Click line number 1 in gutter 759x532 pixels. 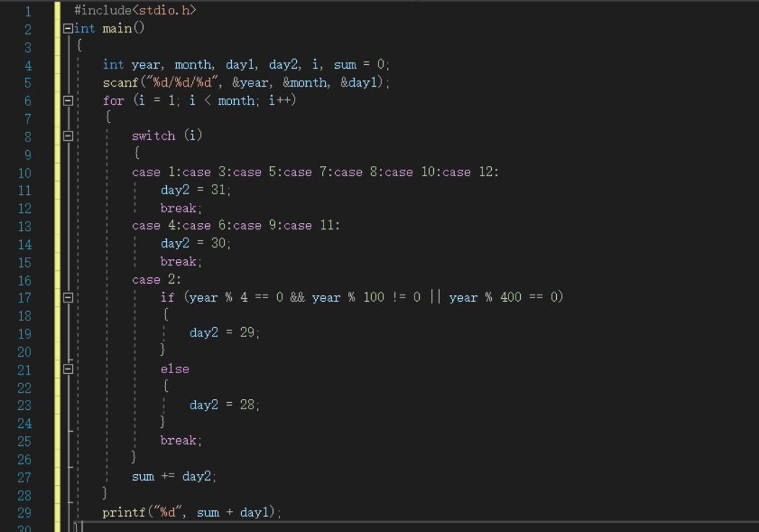pyautogui.click(x=27, y=11)
